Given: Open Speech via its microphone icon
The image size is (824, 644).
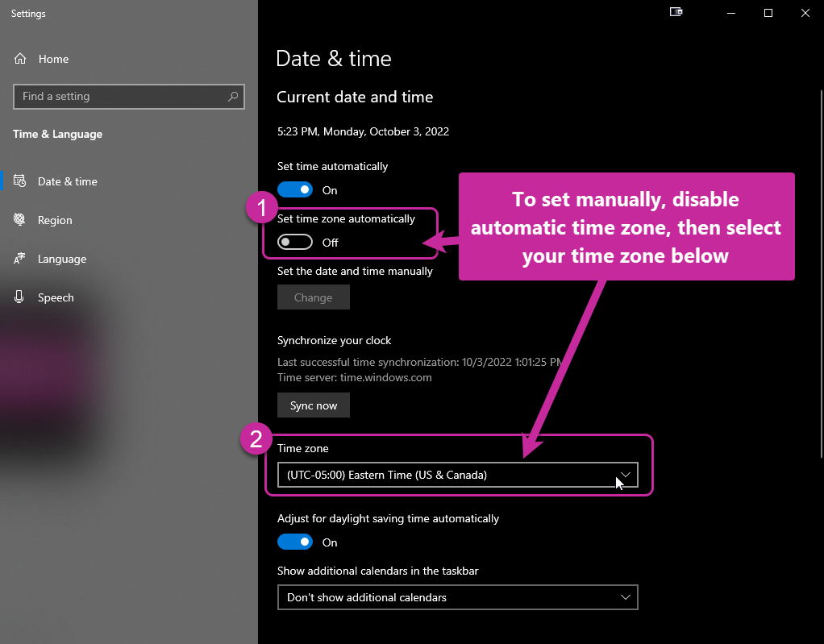Looking at the screenshot, I should 19,297.
